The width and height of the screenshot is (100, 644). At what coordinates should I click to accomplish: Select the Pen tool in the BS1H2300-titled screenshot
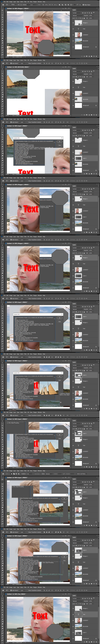pos(3,104)
